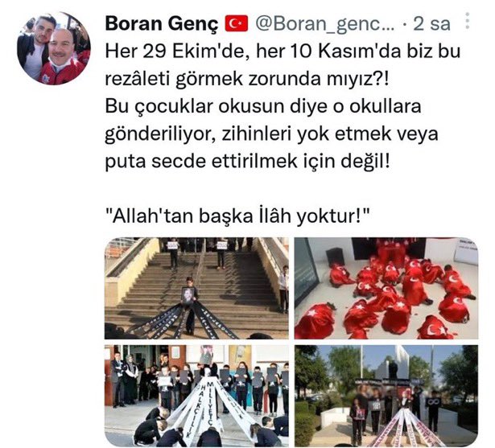Click the line "gönderiliyor, zihinleri yok etmek veya"
The width and height of the screenshot is (495, 448).
(x=271, y=134)
